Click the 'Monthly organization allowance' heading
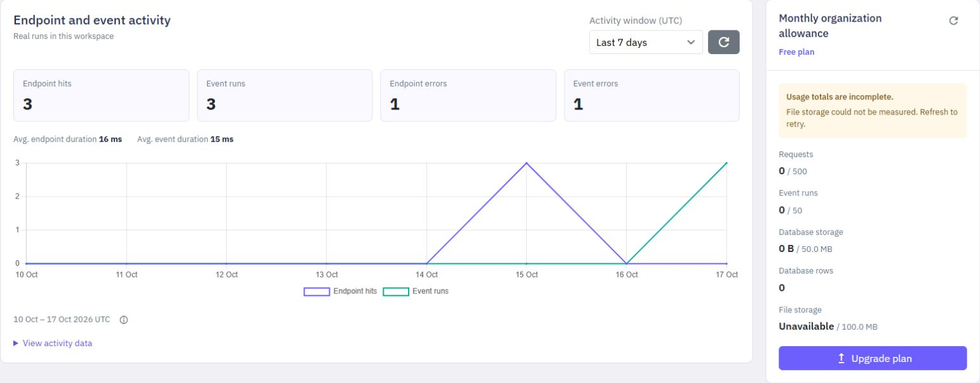 [x=830, y=25]
